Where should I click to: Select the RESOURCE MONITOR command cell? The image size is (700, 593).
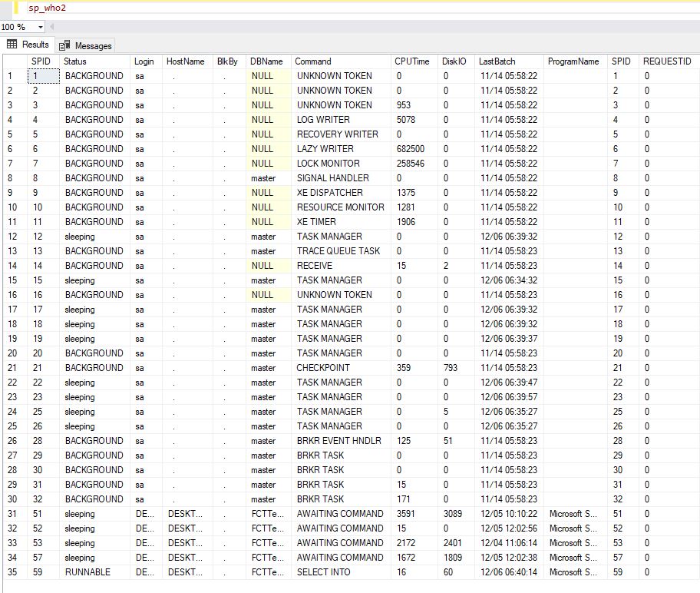(x=340, y=207)
